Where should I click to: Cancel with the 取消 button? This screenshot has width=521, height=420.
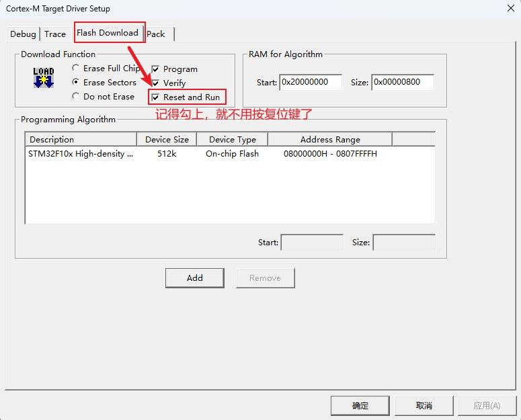point(424,406)
